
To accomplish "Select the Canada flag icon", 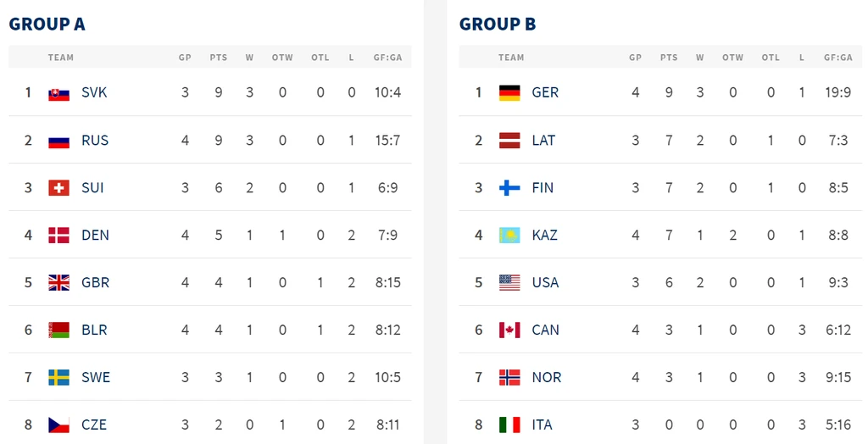I will tap(509, 330).
